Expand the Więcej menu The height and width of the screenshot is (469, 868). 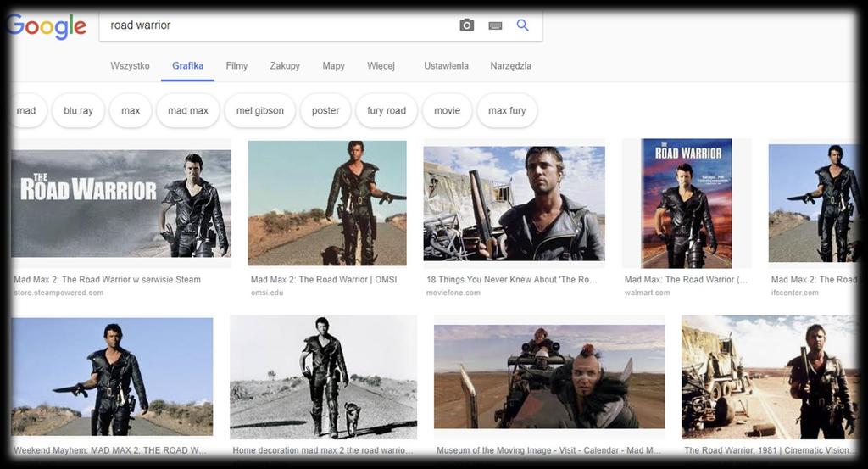(381, 66)
